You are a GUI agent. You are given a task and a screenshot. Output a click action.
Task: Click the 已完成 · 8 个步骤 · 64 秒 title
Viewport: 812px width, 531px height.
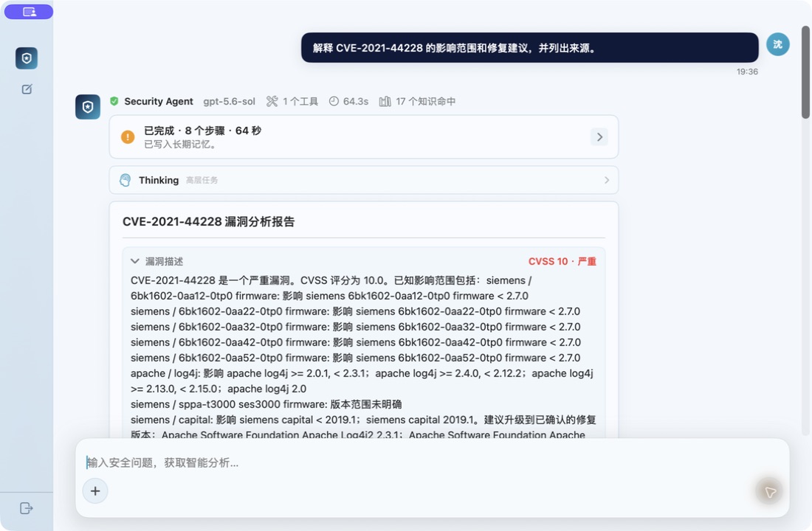202,131
